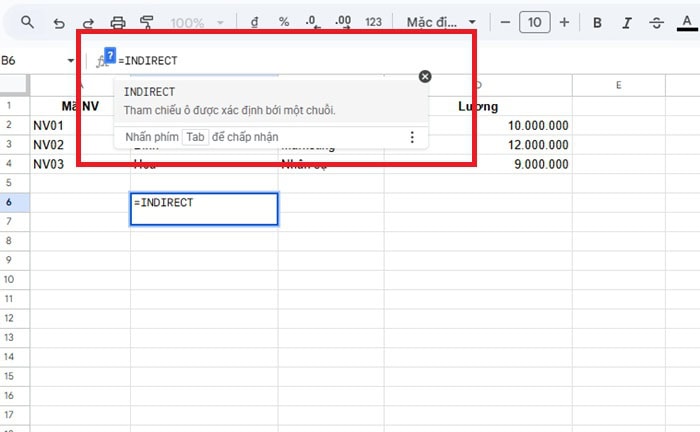Toggle italic formatting

[x=627, y=22]
